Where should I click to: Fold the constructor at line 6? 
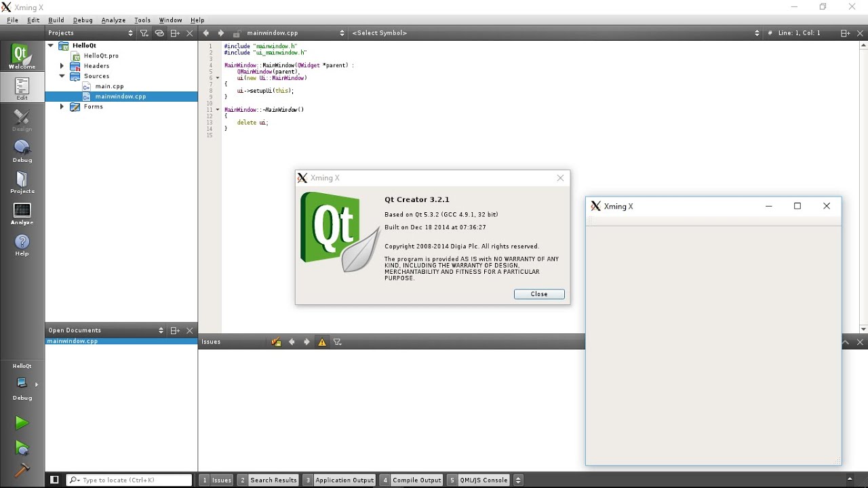pos(218,78)
